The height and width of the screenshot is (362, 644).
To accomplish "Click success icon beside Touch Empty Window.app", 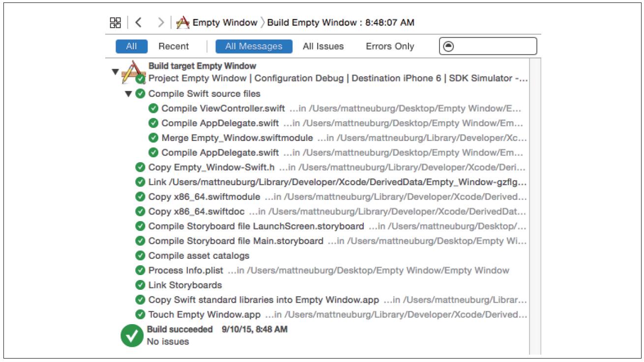I will click(140, 315).
